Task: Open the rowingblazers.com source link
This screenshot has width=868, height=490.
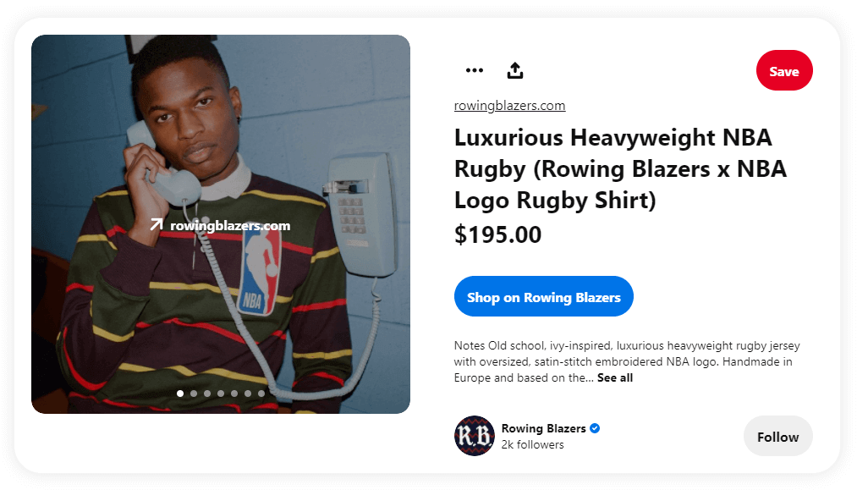Action: tap(507, 105)
